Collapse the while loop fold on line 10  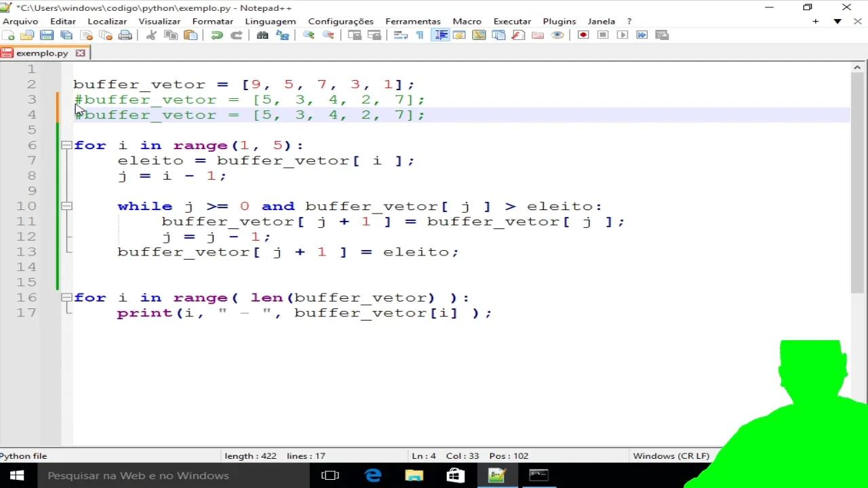[x=66, y=206]
